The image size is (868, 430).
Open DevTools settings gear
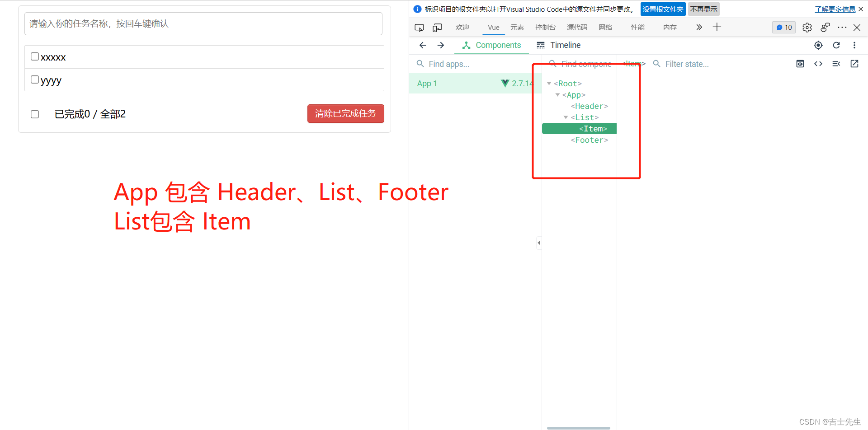pos(807,28)
